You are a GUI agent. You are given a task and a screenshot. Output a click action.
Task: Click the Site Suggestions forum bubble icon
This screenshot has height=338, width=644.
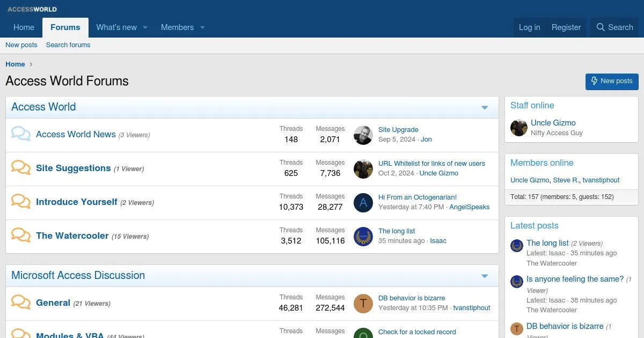[21, 168]
